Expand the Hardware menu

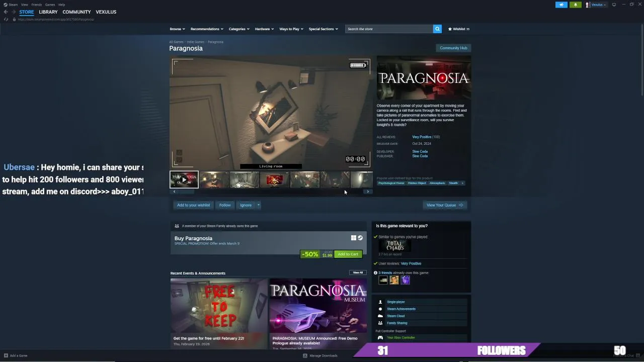264,29
